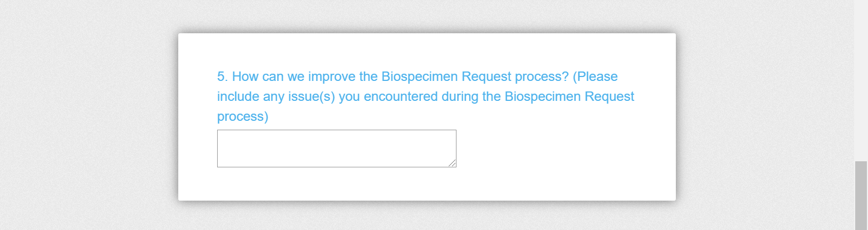Image resolution: width=868 pixels, height=230 pixels.
Task: Click the blank white card area right of text box
Action: click(555, 150)
